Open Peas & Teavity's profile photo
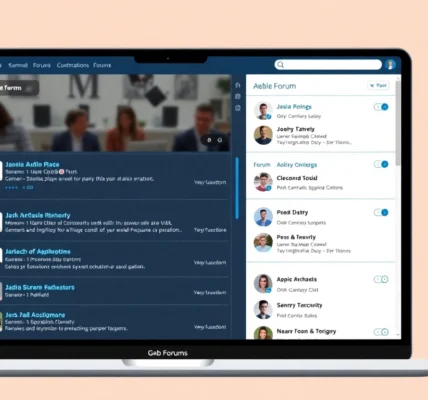428x400 pixels. [263, 242]
